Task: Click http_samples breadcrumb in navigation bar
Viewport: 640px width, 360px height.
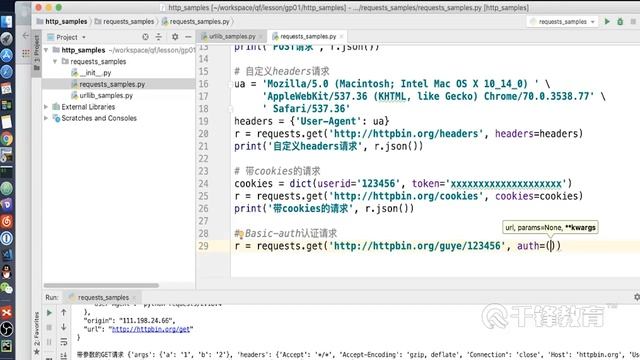Action: click(62, 22)
